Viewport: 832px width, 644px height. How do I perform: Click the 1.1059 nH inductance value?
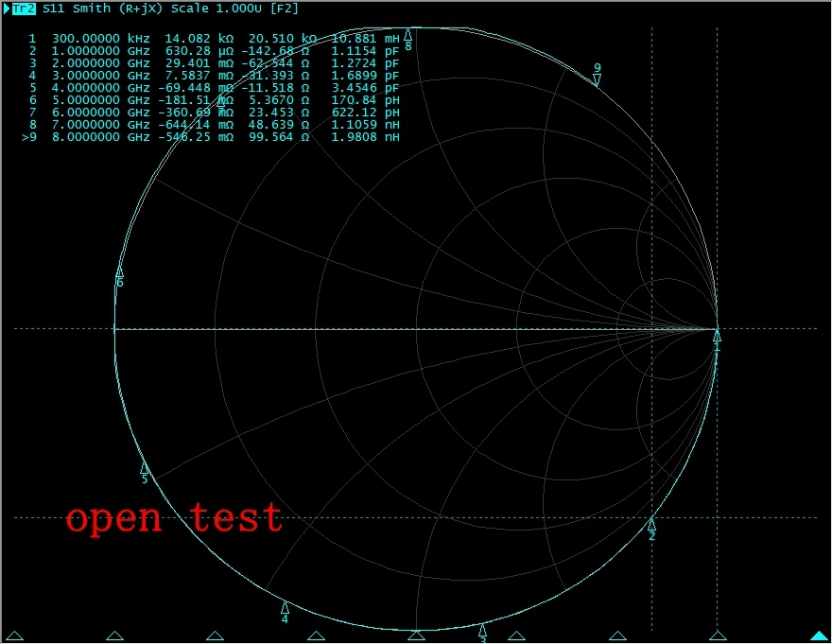click(366, 124)
